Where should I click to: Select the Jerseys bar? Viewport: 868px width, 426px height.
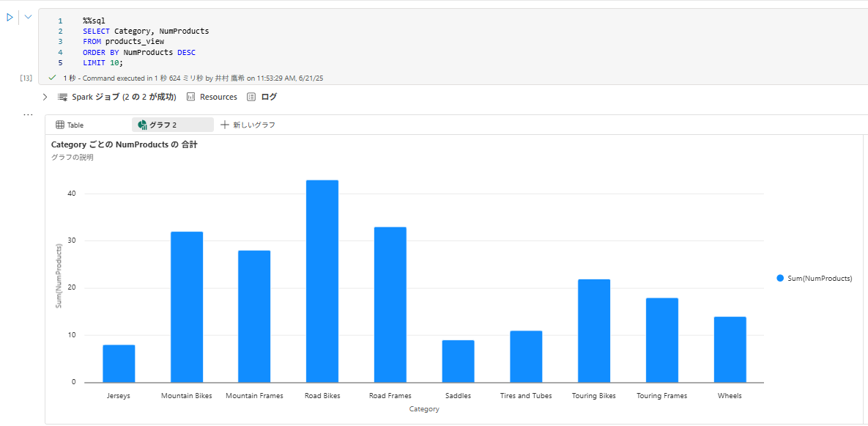click(119, 364)
